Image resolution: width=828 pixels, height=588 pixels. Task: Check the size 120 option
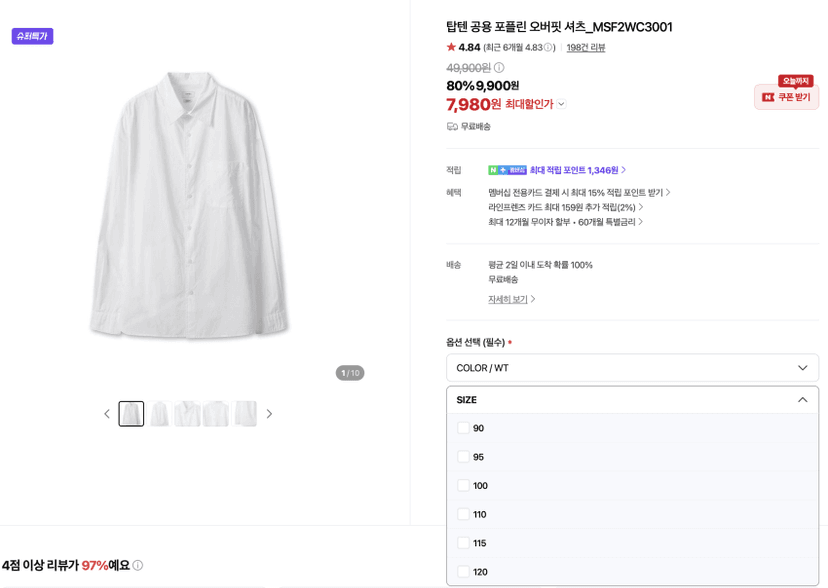tap(463, 572)
